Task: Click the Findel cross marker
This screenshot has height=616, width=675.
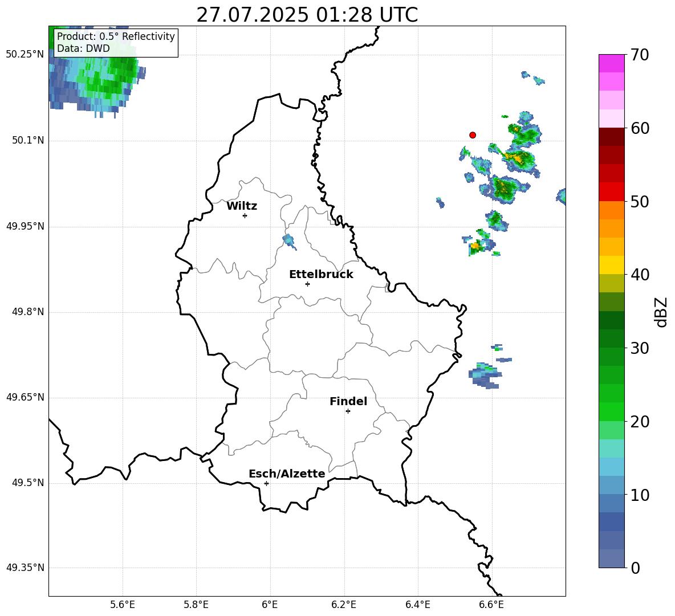Action: [348, 411]
